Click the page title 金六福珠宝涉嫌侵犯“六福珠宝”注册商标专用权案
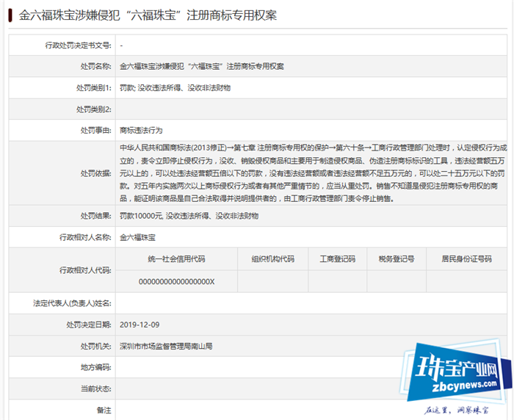 pyautogui.click(x=148, y=15)
